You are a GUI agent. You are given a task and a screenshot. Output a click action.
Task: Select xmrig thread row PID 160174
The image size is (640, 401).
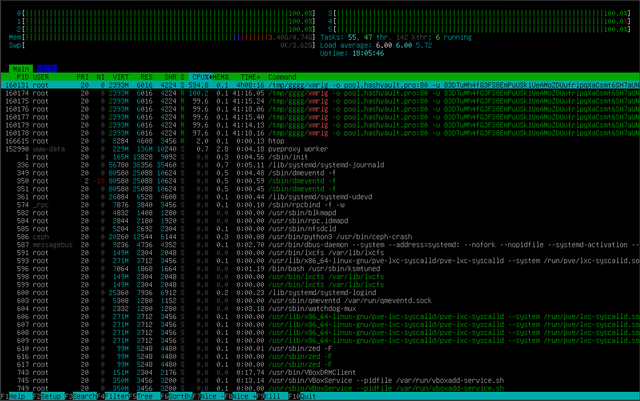click(x=320, y=93)
